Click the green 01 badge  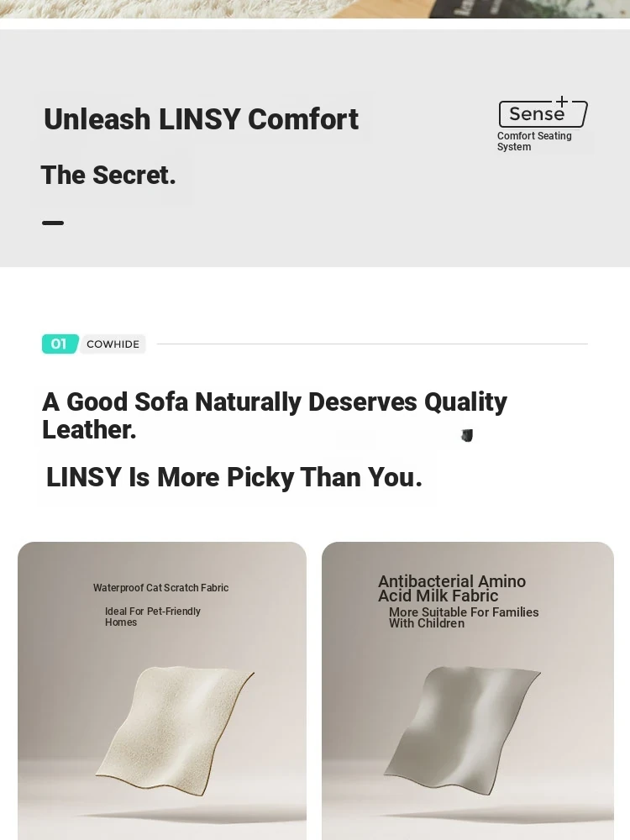click(60, 344)
